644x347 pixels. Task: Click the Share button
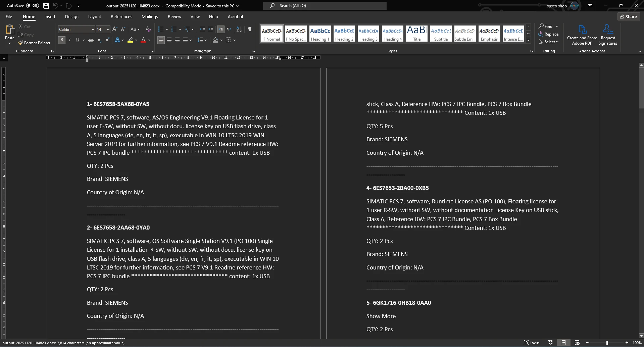pos(629,16)
